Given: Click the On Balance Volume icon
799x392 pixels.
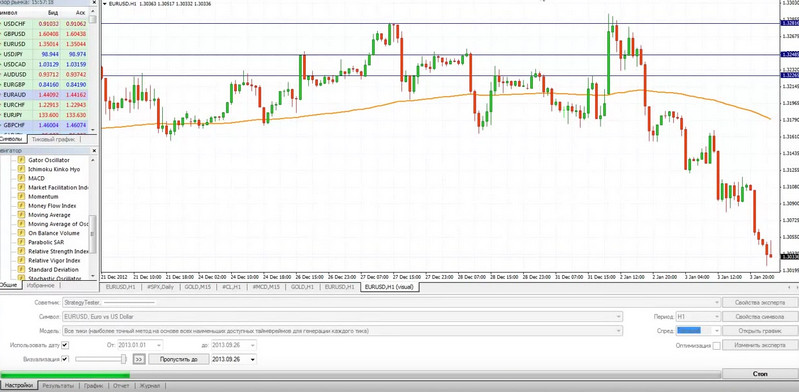Looking at the screenshot, I should [21, 233].
